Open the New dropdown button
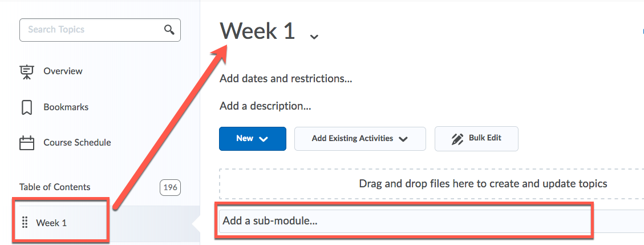This screenshot has height=245, width=644. 252,138
